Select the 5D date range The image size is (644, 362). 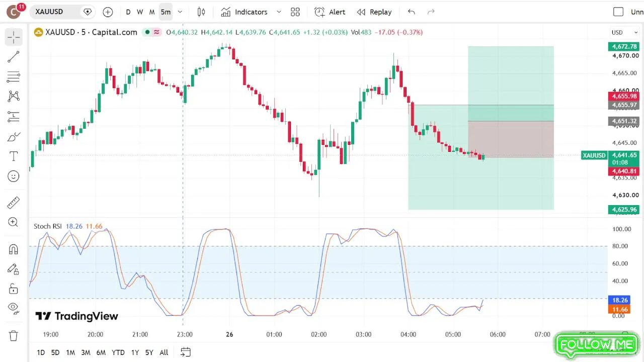[x=55, y=352]
